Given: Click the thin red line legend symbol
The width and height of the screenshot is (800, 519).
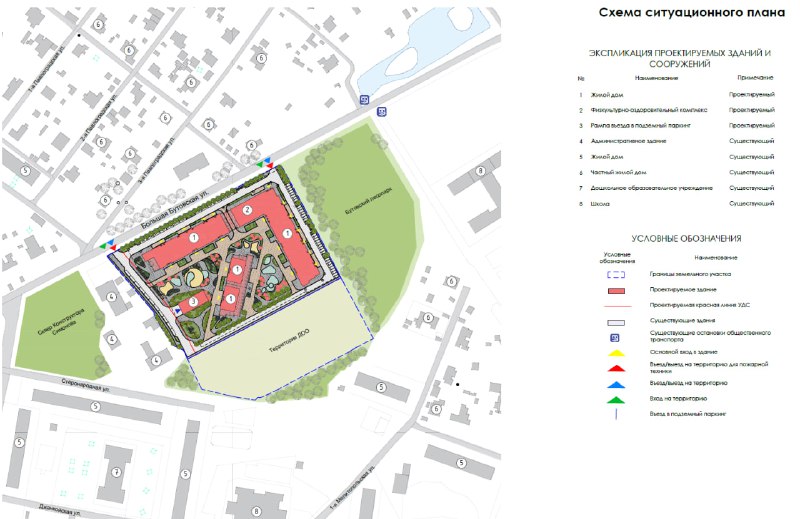Looking at the screenshot, I should [x=616, y=306].
